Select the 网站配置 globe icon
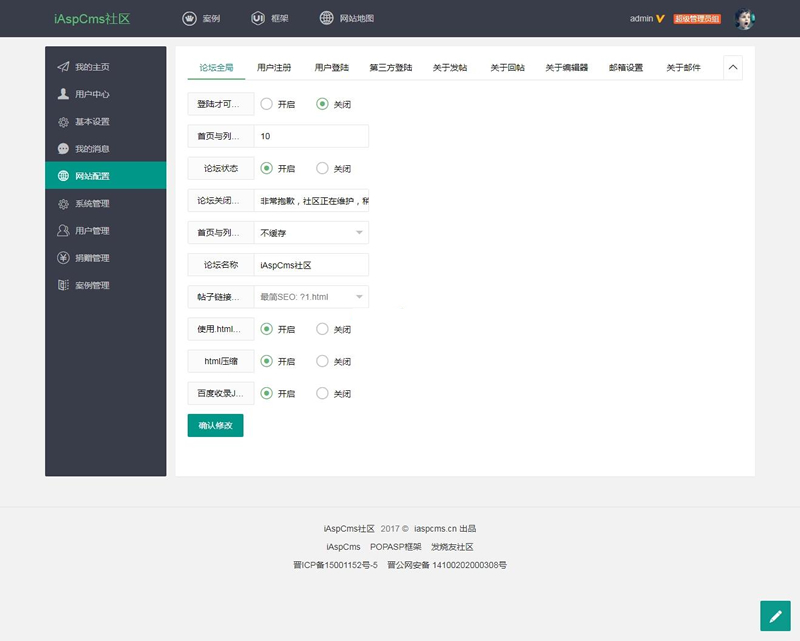The image size is (800, 641). (x=61, y=174)
